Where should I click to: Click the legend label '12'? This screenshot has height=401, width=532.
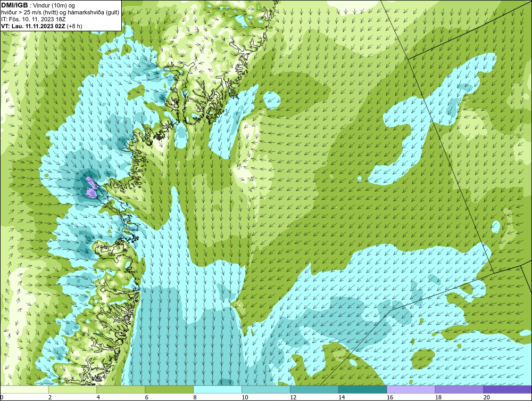(x=293, y=397)
